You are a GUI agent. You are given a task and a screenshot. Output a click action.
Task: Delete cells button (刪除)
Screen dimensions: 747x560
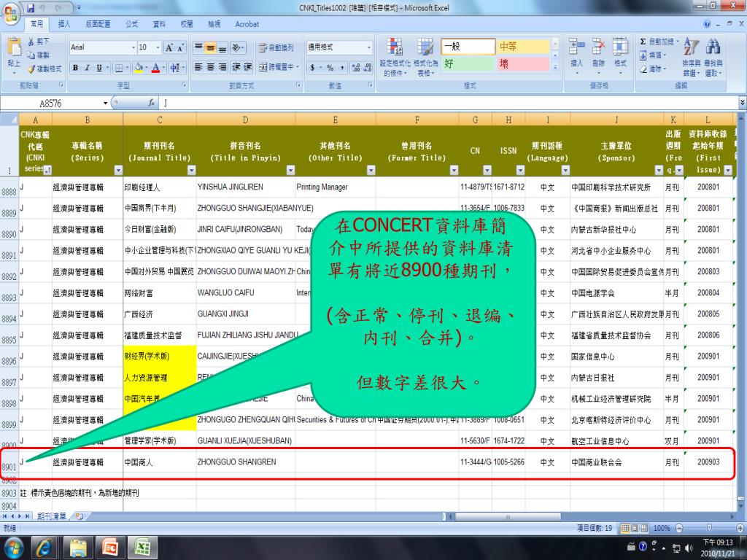tap(598, 56)
